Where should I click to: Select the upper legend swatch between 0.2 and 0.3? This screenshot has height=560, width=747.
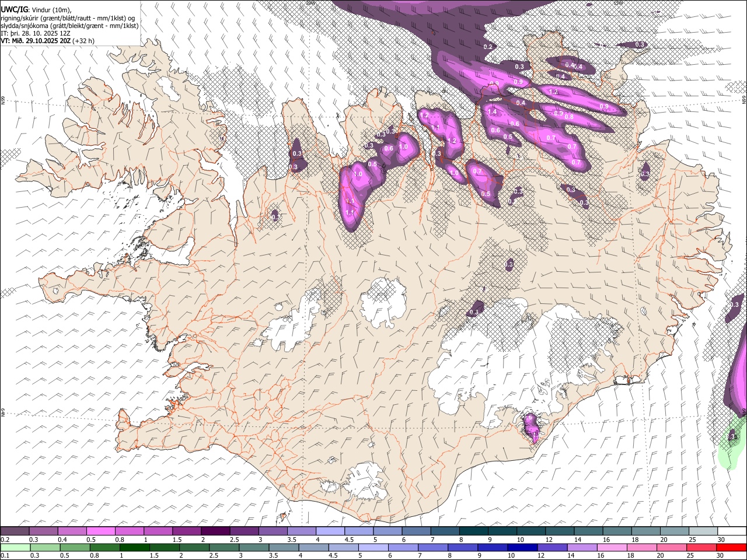coord(15,531)
